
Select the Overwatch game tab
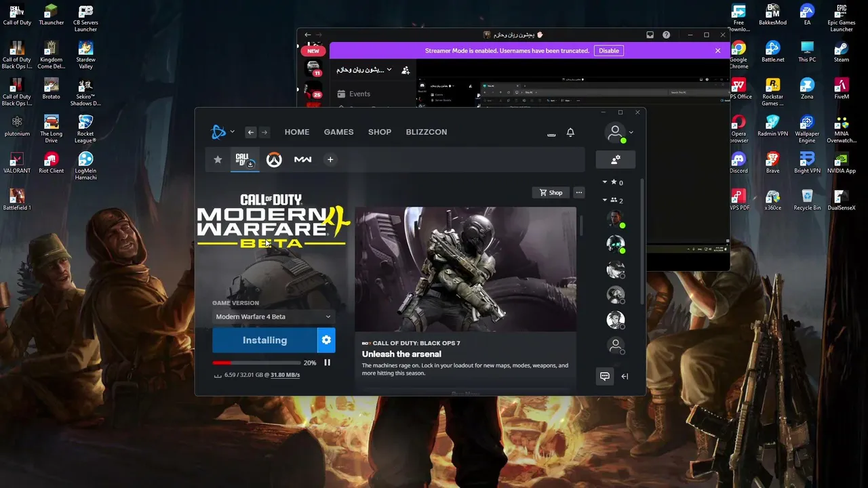tap(274, 160)
